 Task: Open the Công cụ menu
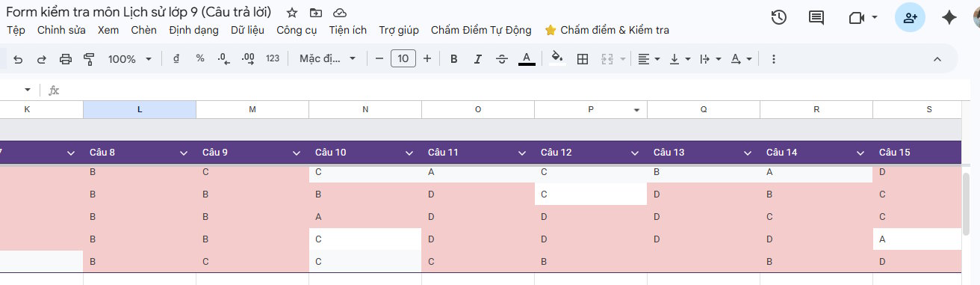coord(297,30)
